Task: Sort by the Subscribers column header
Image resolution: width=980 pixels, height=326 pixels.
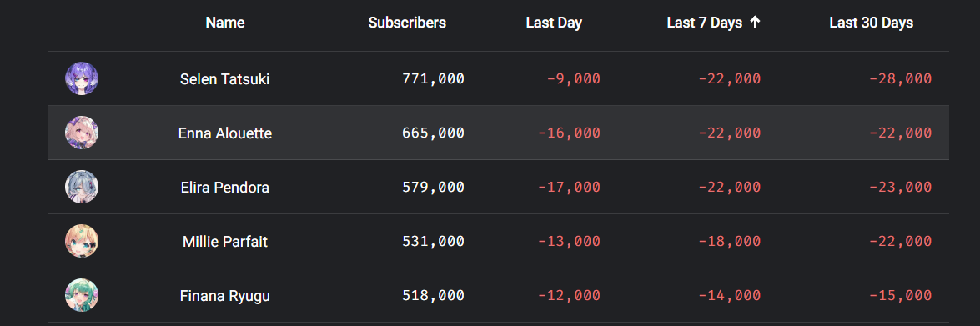Action: 407,23
